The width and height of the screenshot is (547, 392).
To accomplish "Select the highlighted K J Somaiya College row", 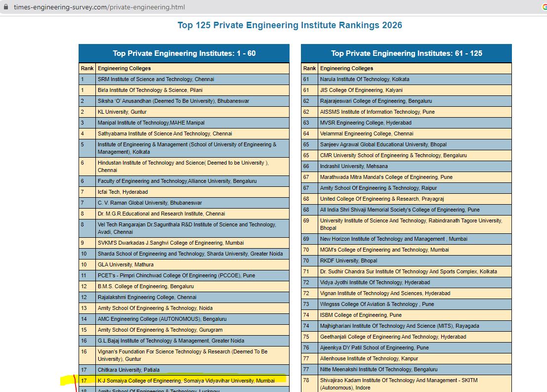I will [184, 381].
